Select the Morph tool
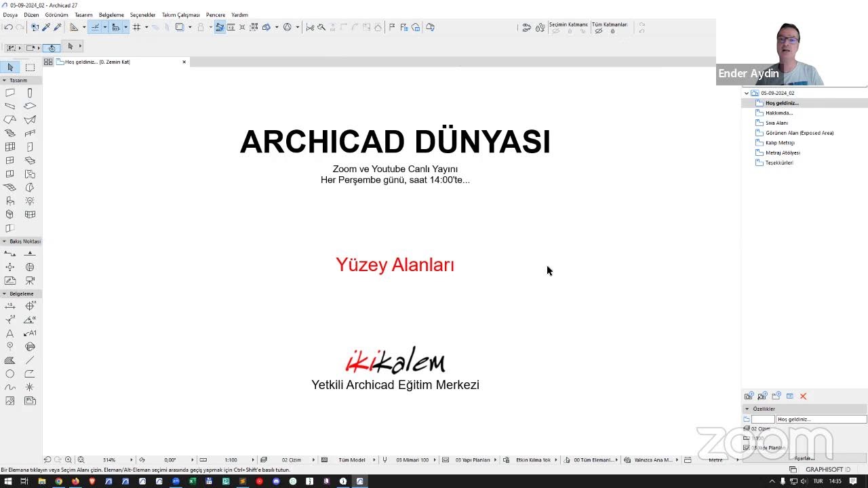Viewport: 868px width, 488px height. pyautogui.click(x=30, y=188)
